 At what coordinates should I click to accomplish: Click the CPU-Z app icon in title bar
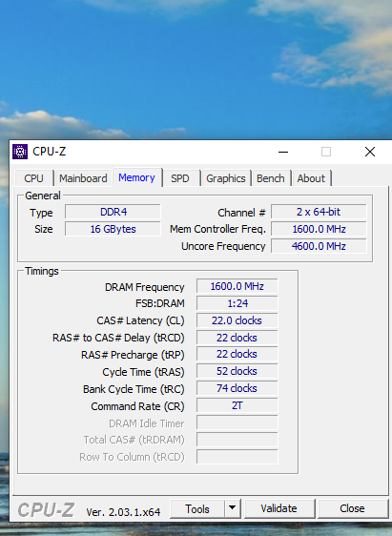point(20,152)
